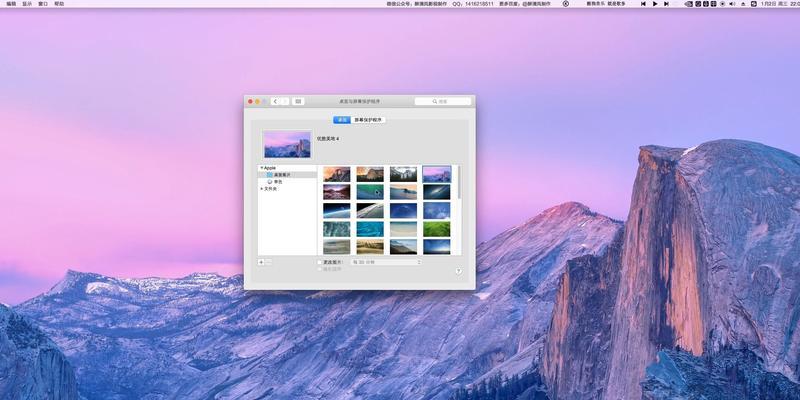
Task: Click the date and time display
Action: click(780, 4)
